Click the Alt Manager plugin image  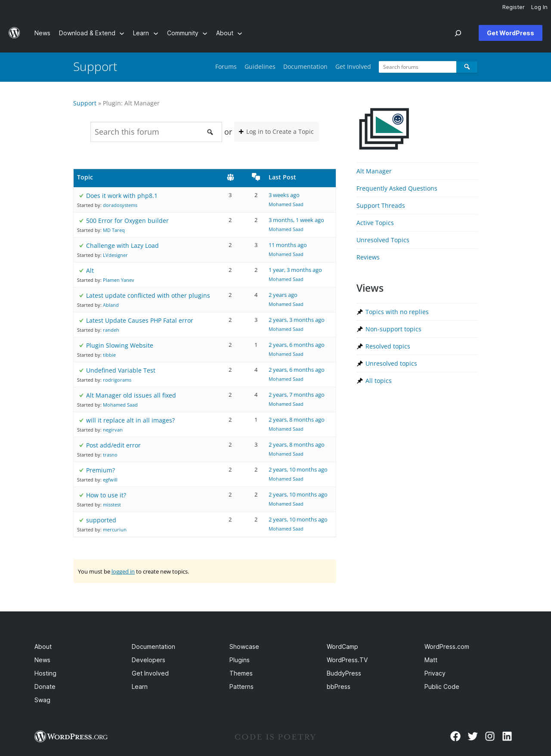(x=384, y=129)
